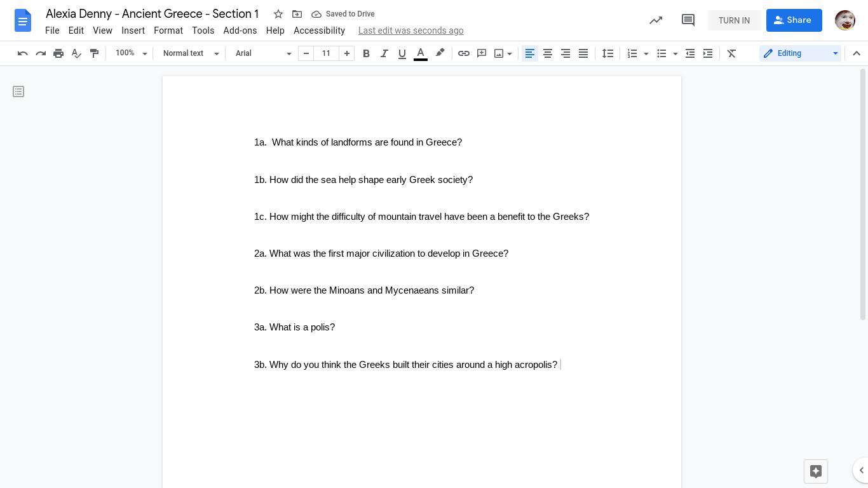Set right text alignment
The image size is (868, 488).
pos(566,53)
